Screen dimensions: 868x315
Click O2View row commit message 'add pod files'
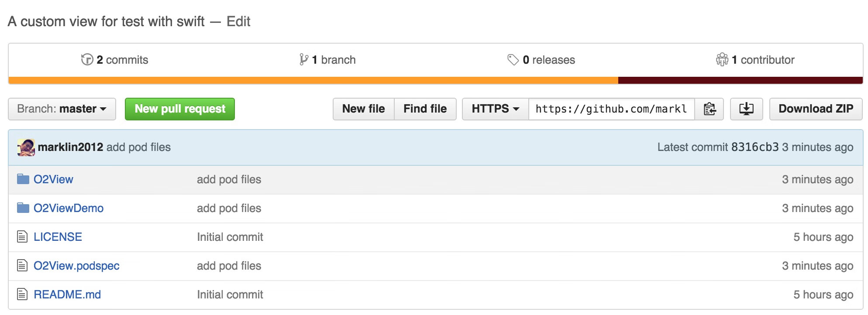point(229,179)
